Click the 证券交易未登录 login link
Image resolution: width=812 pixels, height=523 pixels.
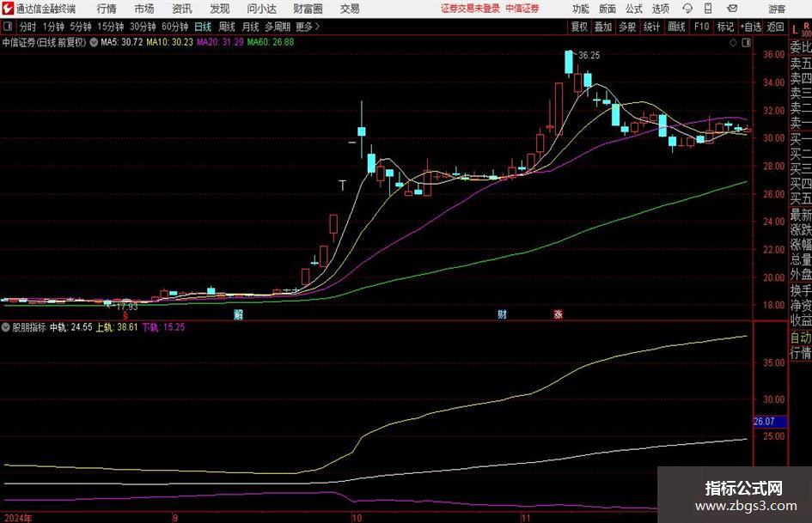point(470,9)
